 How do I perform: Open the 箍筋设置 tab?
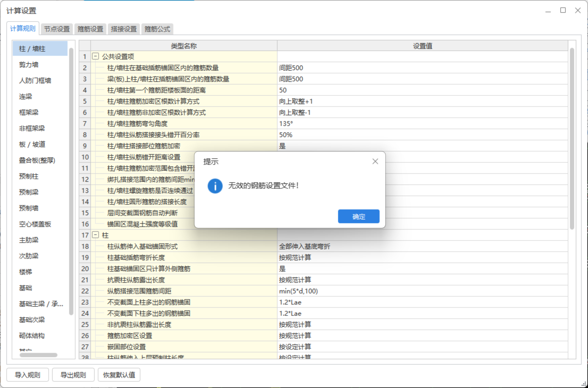click(90, 29)
